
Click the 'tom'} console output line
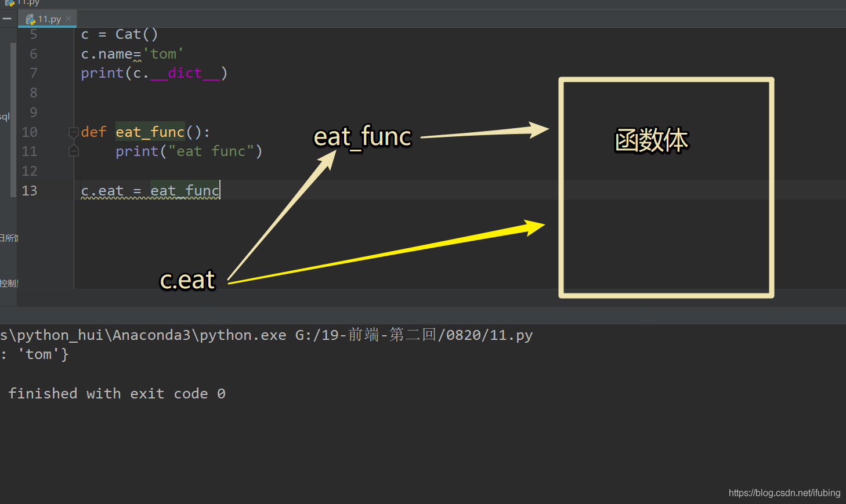[x=35, y=354]
